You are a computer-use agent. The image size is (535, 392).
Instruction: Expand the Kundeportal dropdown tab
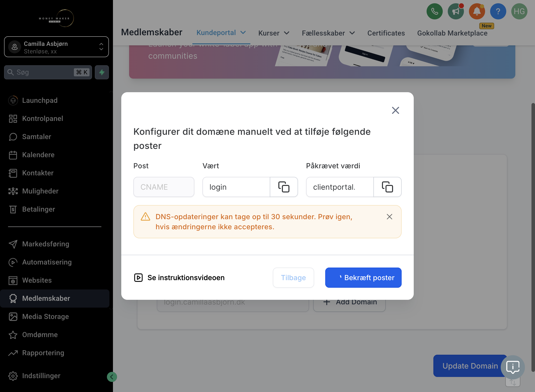pos(221,33)
